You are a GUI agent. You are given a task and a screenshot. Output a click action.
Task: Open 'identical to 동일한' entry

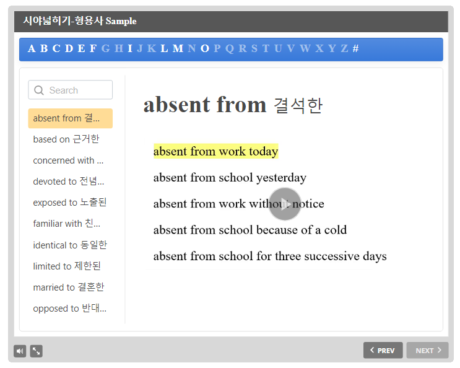click(70, 245)
